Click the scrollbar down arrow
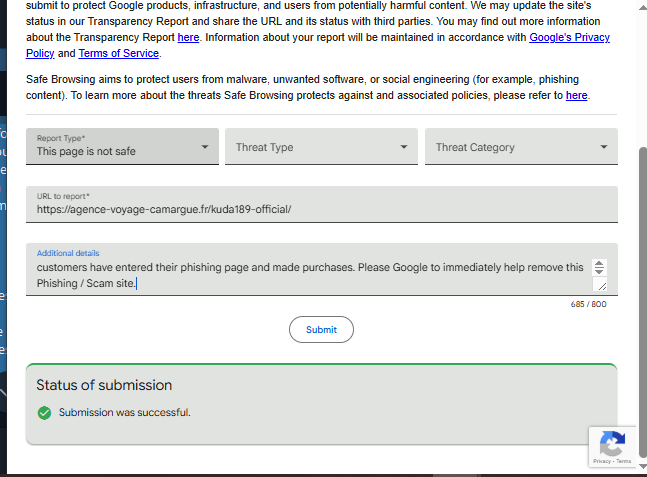Image resolution: width=647 pixels, height=477 pixels. 642,466
